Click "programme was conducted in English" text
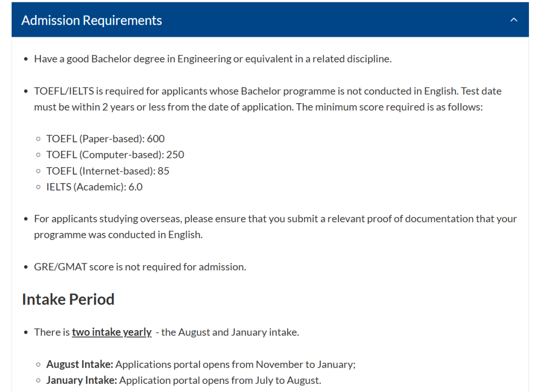 pyautogui.click(x=118, y=234)
